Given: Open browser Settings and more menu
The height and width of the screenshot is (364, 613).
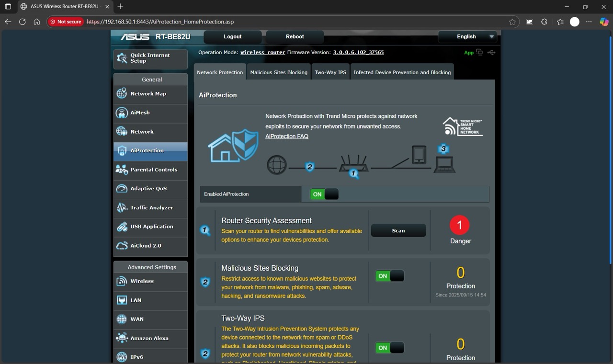Looking at the screenshot, I should coord(589,22).
